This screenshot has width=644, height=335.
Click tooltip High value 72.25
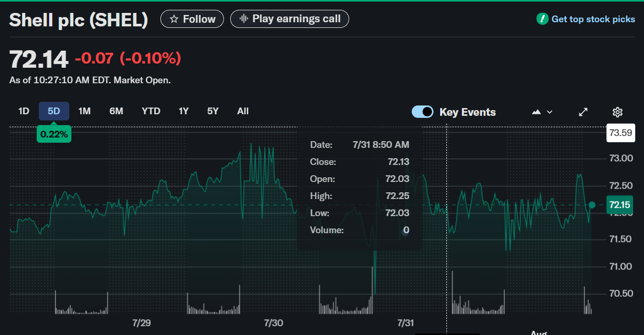[x=398, y=196]
